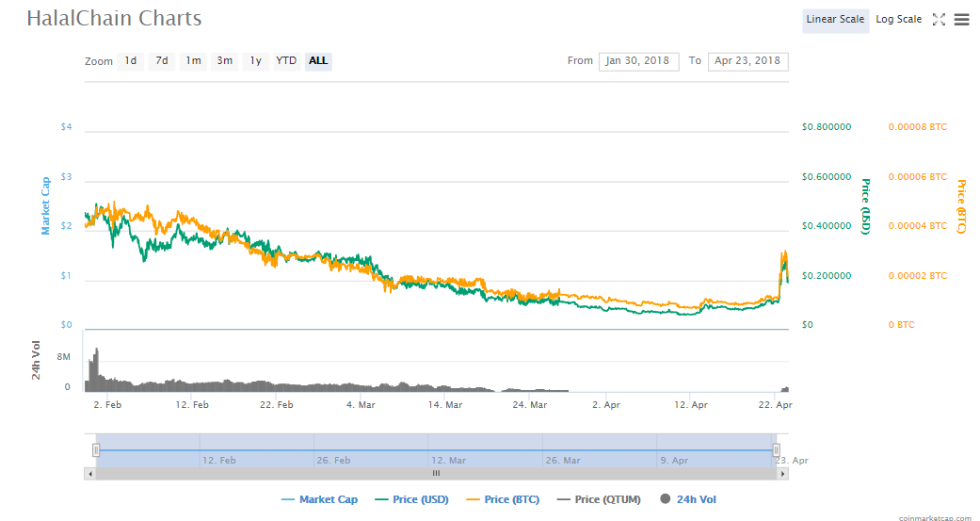Select Linear Scale option
Screen dimensions: 980x521
click(835, 20)
